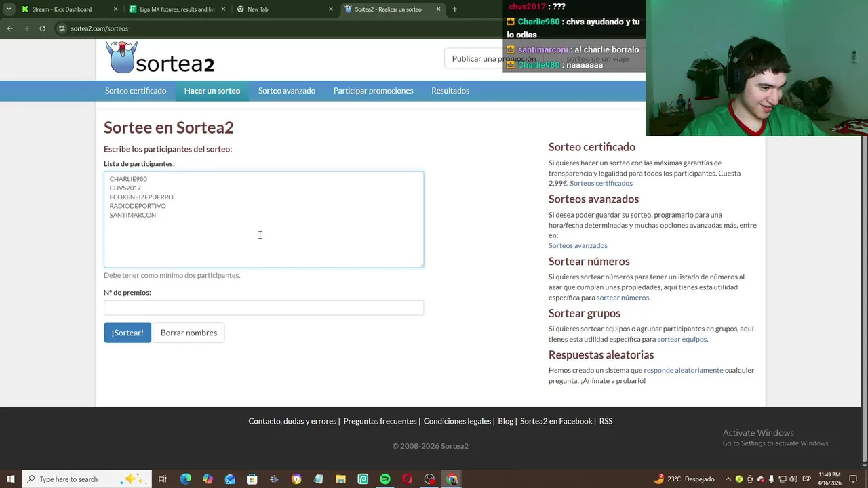Image resolution: width=868 pixels, height=488 pixels.
Task: Follow the sortear números link
Action: click(623, 298)
